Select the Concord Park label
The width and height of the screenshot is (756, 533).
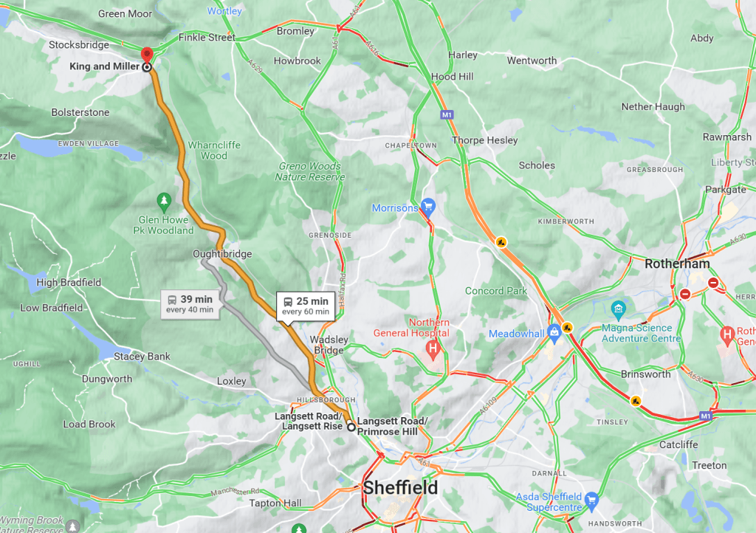point(495,291)
